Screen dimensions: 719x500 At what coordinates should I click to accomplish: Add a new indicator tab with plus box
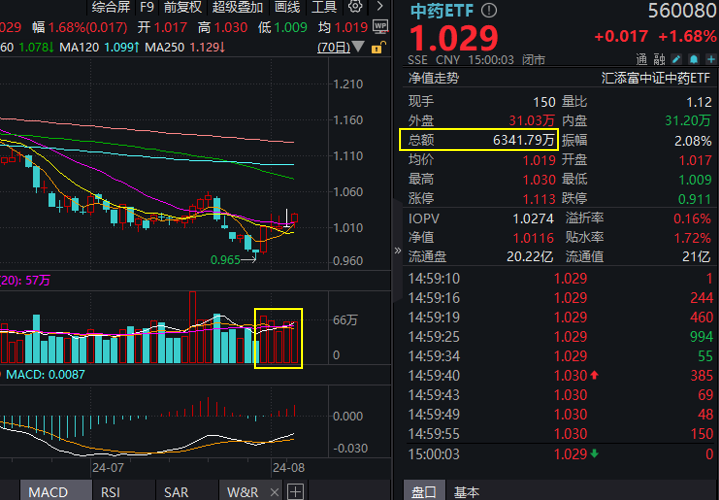tap(296, 491)
